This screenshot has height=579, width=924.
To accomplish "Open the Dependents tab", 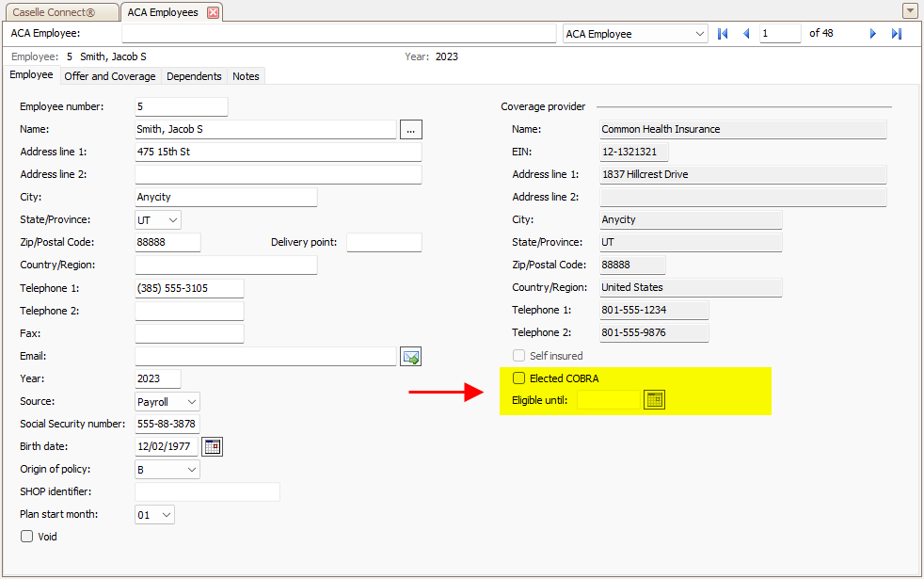I will [x=194, y=76].
